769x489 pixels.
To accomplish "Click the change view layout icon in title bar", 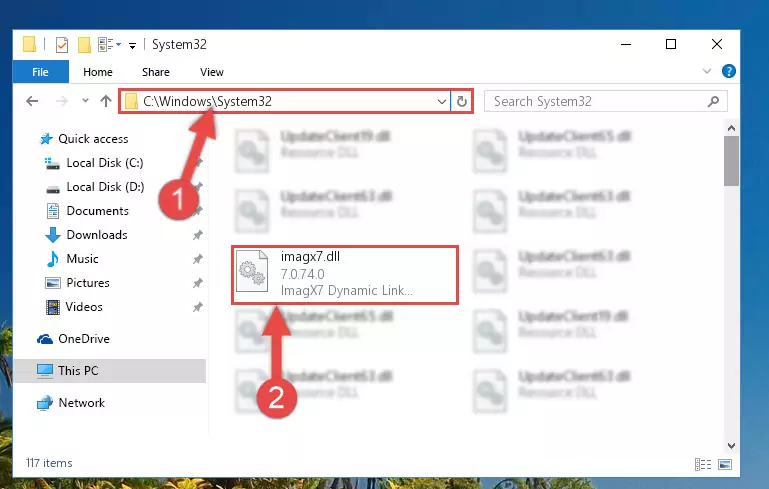I will point(106,45).
